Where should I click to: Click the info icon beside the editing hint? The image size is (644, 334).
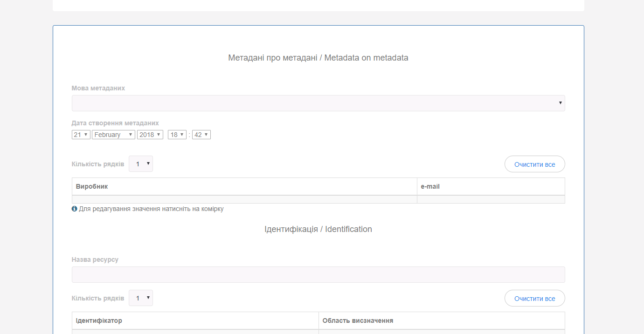pyautogui.click(x=74, y=209)
